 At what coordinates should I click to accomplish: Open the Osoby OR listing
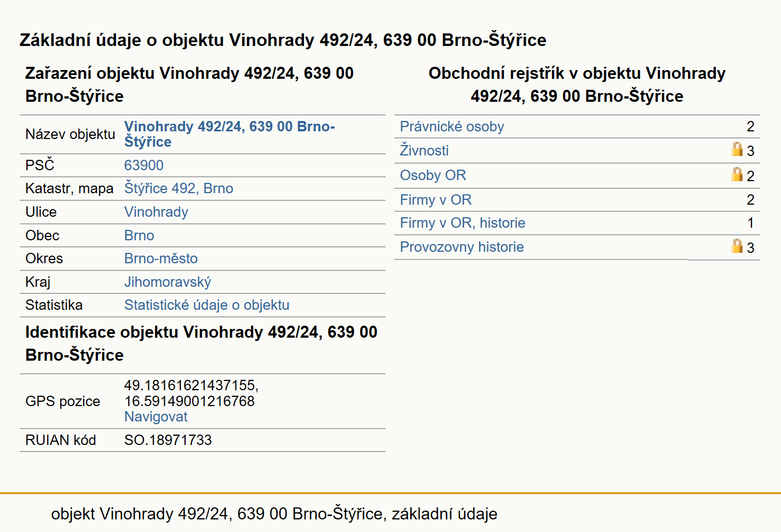433,175
